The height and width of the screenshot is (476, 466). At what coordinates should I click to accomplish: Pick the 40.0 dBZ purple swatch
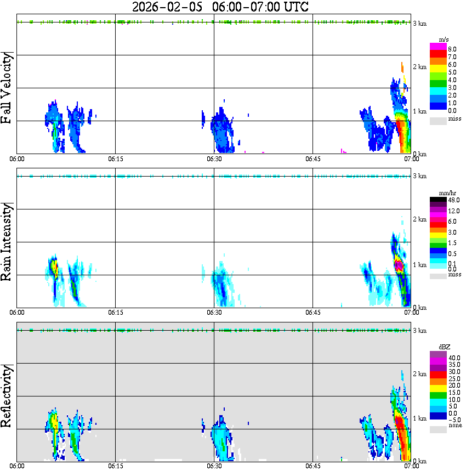[x=438, y=355]
